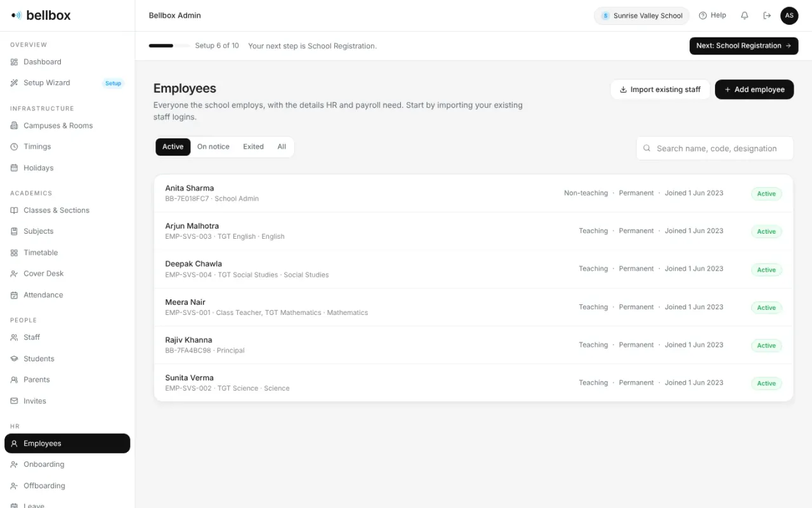Click the Timings clock icon
This screenshot has height=508, width=812.
click(14, 147)
